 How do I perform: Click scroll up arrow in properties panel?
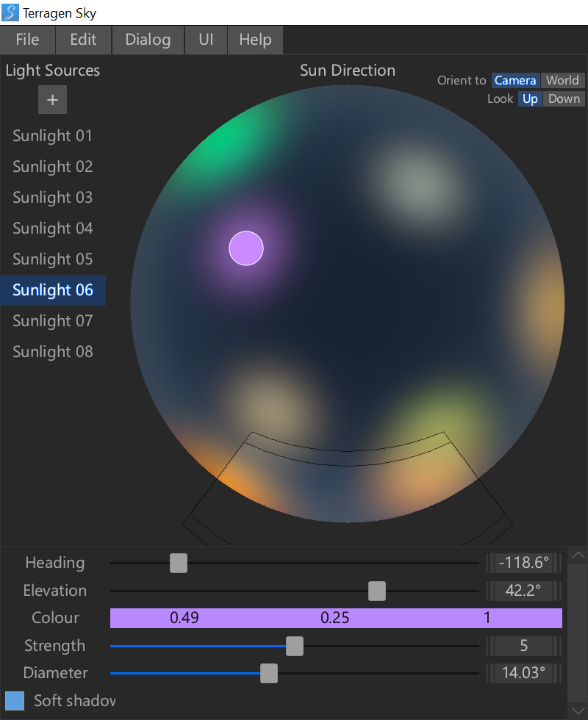pyautogui.click(x=578, y=555)
